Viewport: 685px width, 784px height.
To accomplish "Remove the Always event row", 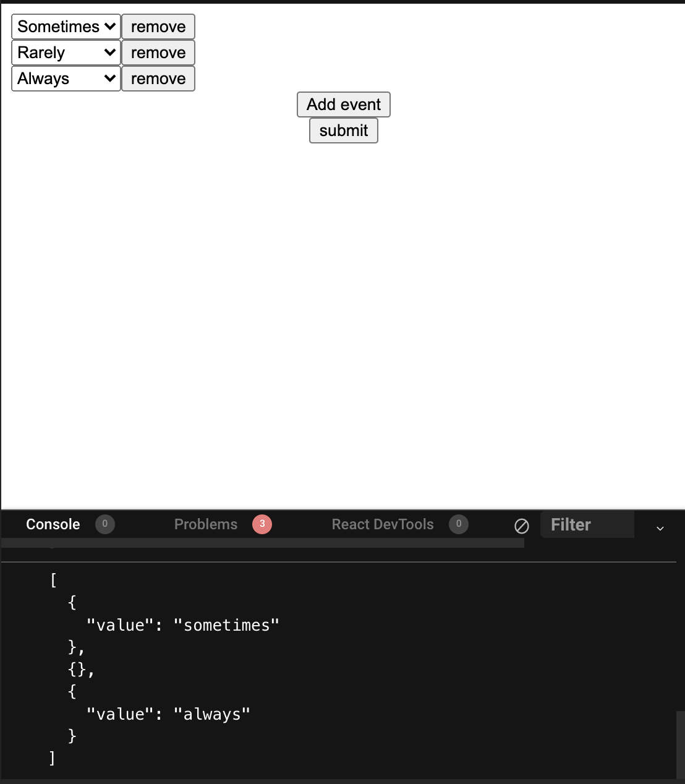I will [x=158, y=79].
